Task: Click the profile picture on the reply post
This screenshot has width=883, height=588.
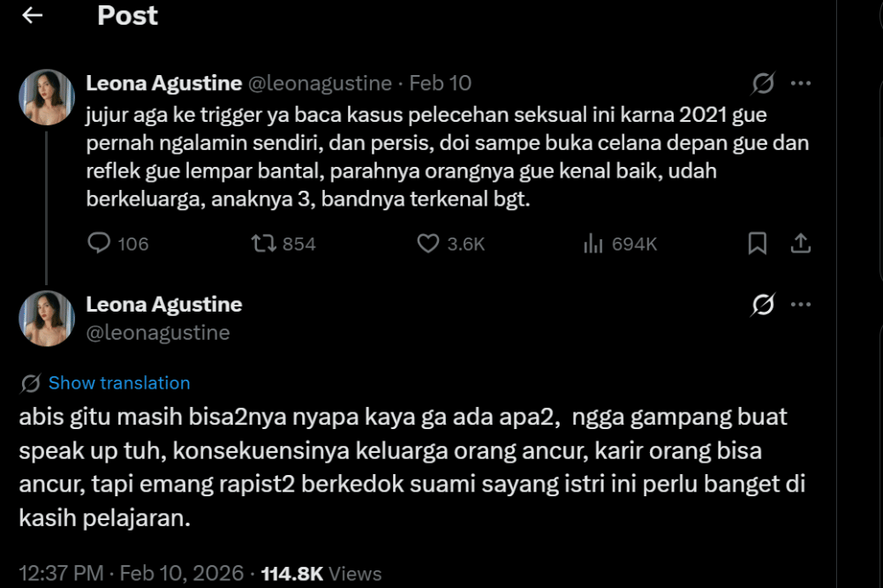Action: pos(46,317)
